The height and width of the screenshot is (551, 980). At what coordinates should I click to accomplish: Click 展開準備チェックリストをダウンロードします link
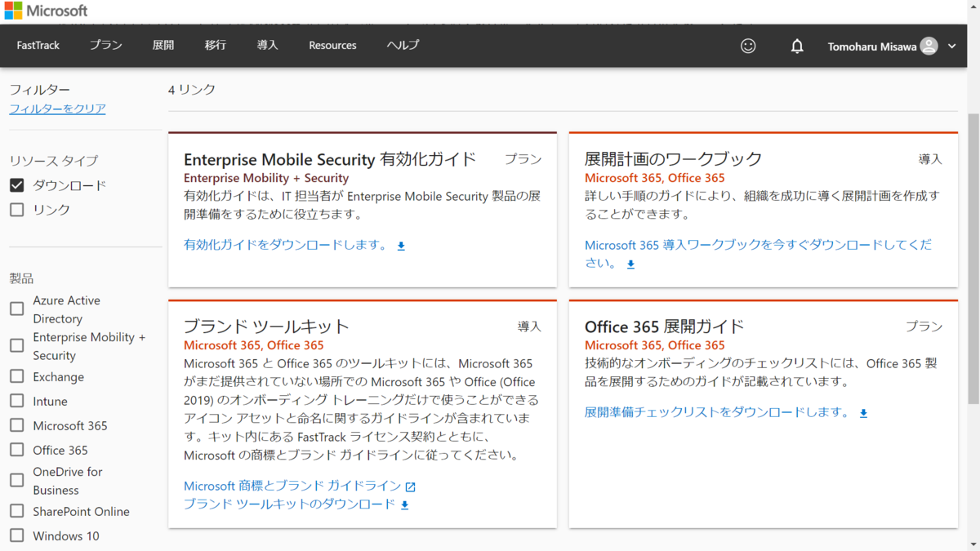[x=717, y=413]
